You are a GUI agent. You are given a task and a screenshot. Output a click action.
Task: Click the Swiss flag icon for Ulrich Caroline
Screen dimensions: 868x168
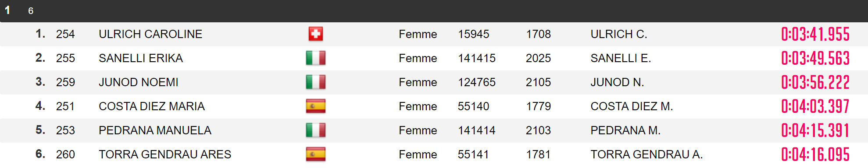[x=316, y=34]
